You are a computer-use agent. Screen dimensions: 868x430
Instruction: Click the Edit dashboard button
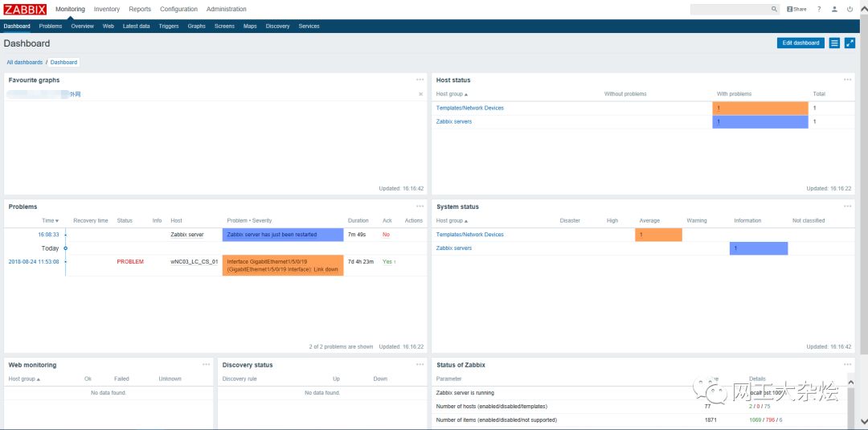tap(800, 43)
